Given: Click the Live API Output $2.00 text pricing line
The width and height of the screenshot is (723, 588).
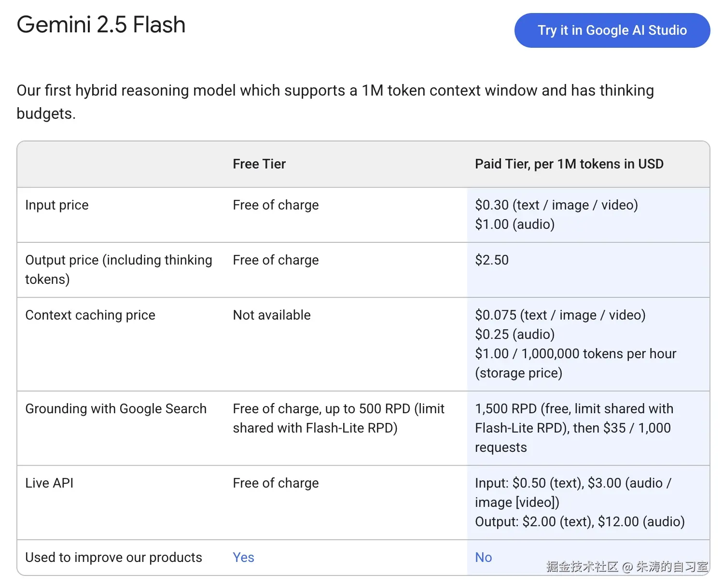Looking at the screenshot, I should point(579,522).
